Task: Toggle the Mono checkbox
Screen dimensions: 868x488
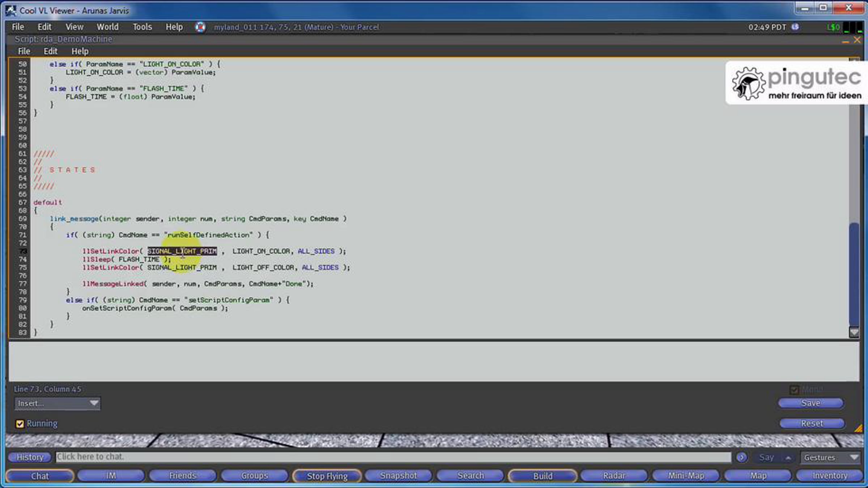Action: [x=794, y=390]
